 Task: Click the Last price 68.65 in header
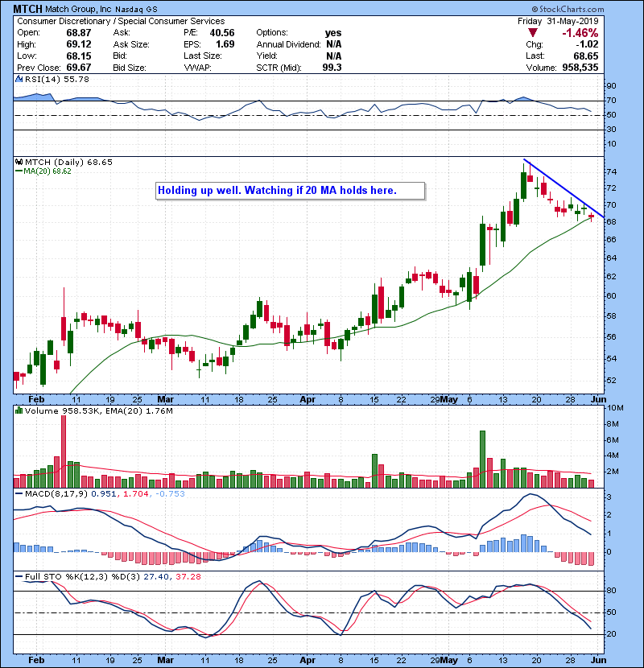coord(586,56)
